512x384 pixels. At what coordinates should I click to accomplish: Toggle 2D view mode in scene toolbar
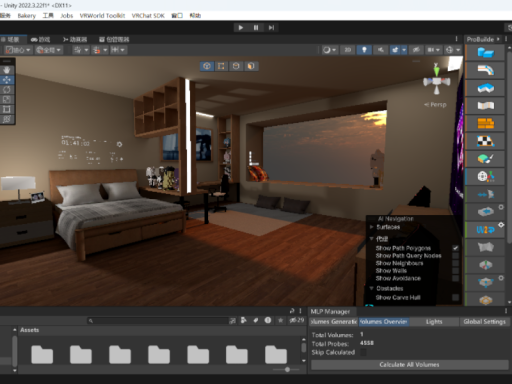click(348, 50)
